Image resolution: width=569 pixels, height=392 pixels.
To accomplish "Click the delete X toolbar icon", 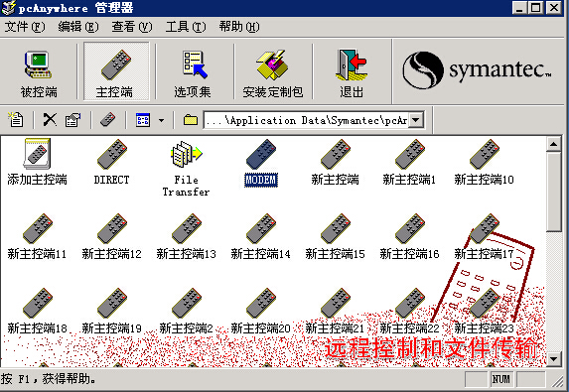I will (x=50, y=120).
